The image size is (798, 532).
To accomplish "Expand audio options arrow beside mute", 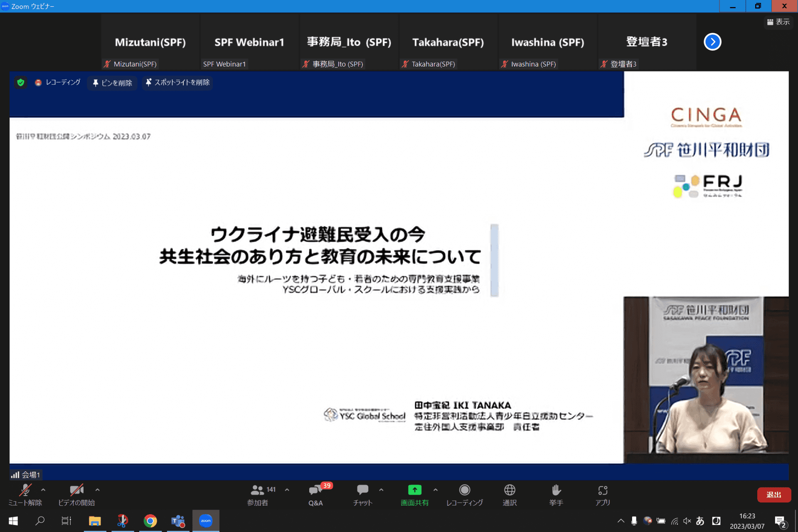I will (x=43, y=490).
